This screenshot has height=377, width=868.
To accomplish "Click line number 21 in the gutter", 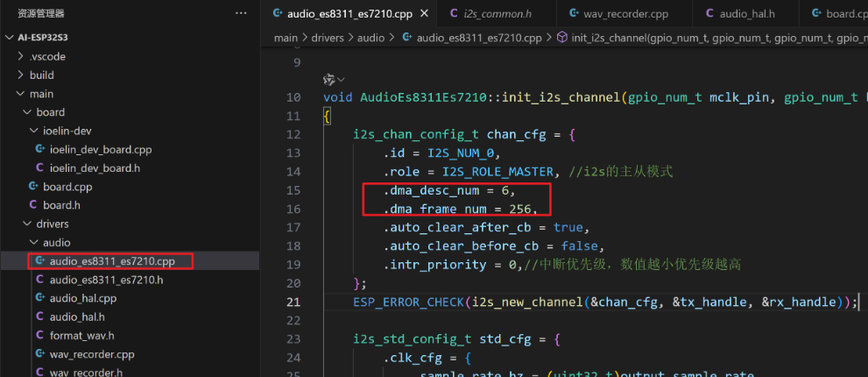I will pos(293,302).
